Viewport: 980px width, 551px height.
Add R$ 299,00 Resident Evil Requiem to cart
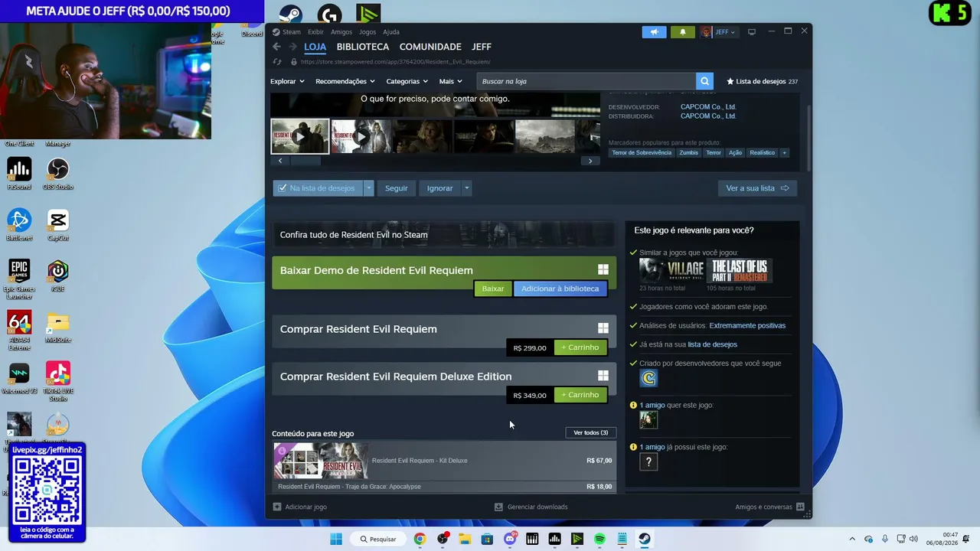click(580, 347)
